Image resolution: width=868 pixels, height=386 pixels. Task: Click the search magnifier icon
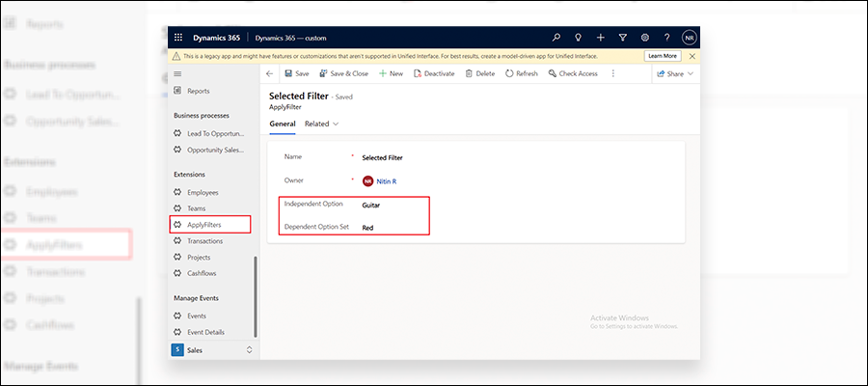point(556,38)
